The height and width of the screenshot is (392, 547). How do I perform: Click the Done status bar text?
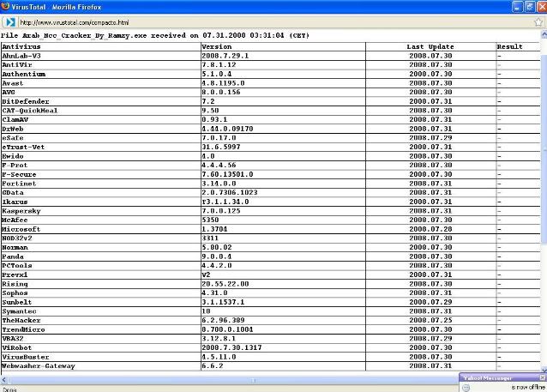[x=9, y=389]
